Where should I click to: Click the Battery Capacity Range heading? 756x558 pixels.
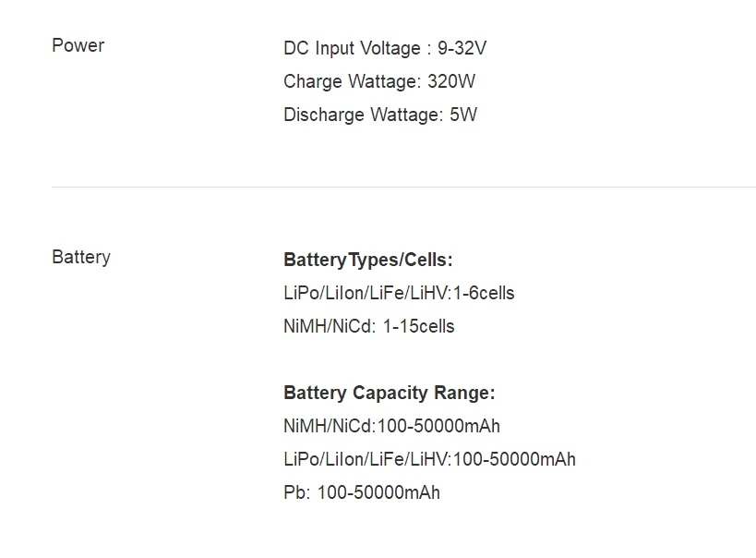pyautogui.click(x=390, y=393)
